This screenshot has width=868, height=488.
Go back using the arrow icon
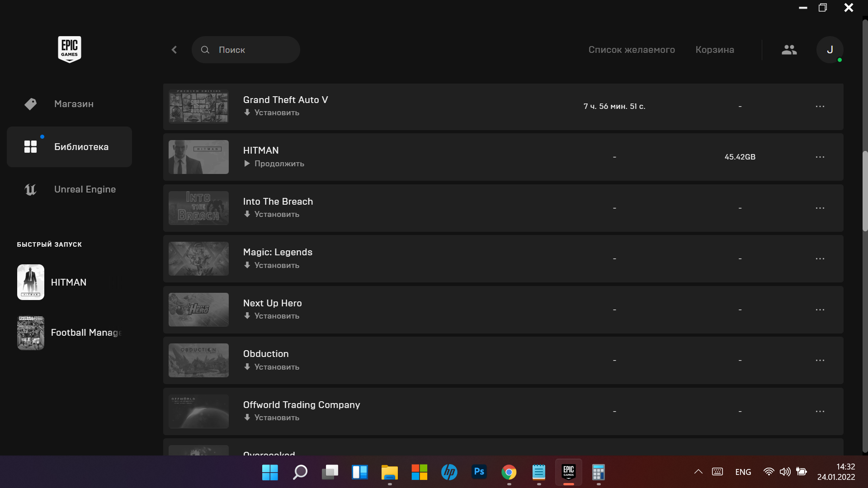pyautogui.click(x=175, y=50)
